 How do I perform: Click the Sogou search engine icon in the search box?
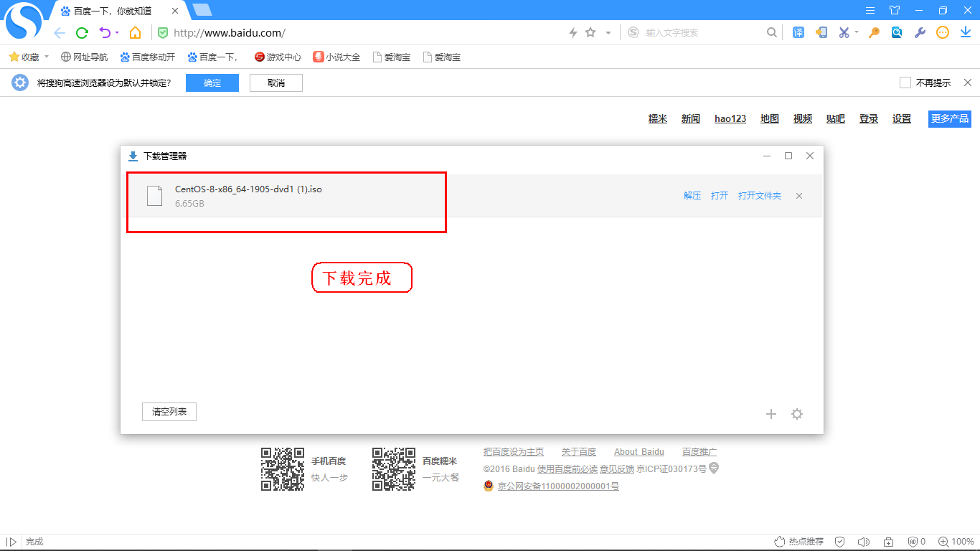coord(633,32)
